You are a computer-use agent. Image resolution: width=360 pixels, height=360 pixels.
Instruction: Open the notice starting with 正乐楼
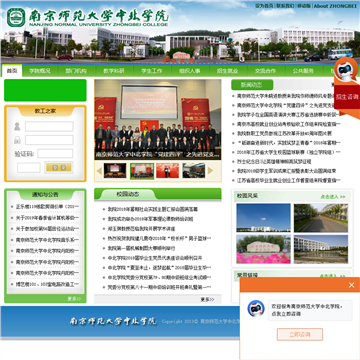pyautogui.click(x=47, y=207)
